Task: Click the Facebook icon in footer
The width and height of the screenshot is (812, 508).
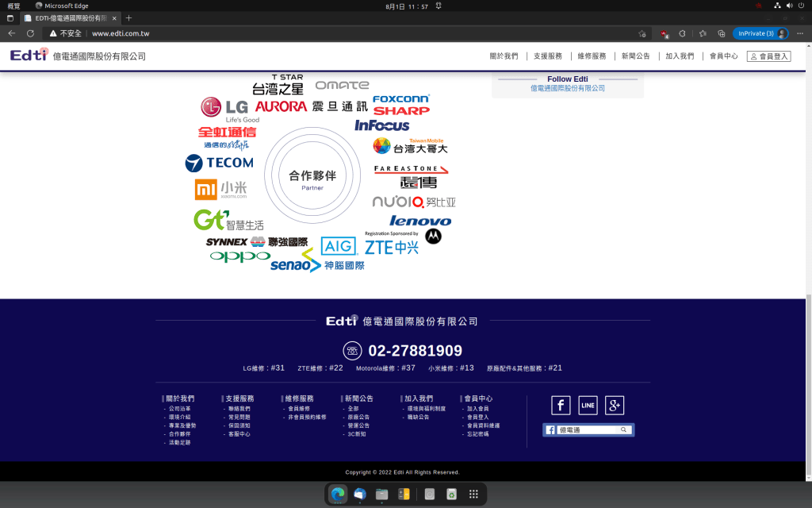Action: click(x=561, y=406)
